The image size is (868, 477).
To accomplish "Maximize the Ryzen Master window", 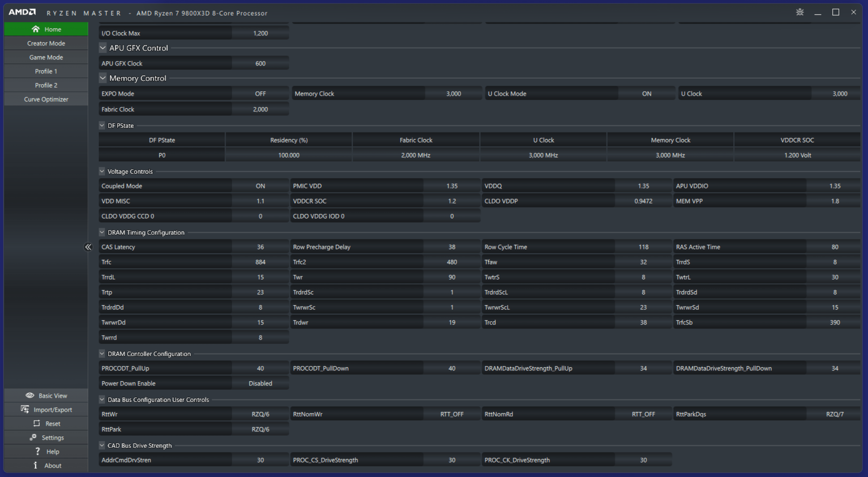I will (x=835, y=12).
